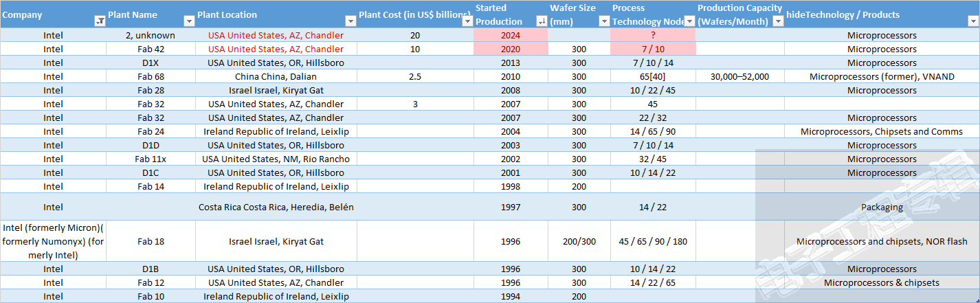Screen dimensions: 980x303
Task: Select the "D1C" plant name cell
Action: [151, 172]
